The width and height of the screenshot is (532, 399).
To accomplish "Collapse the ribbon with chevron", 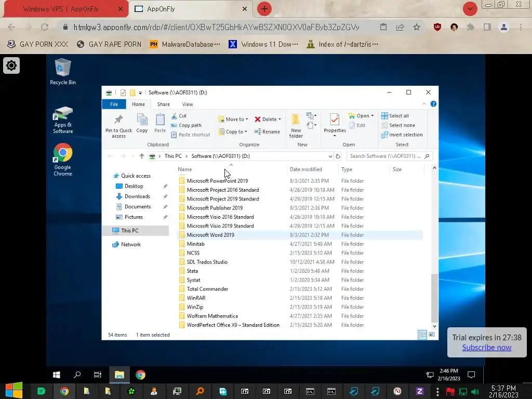I will coord(424,104).
